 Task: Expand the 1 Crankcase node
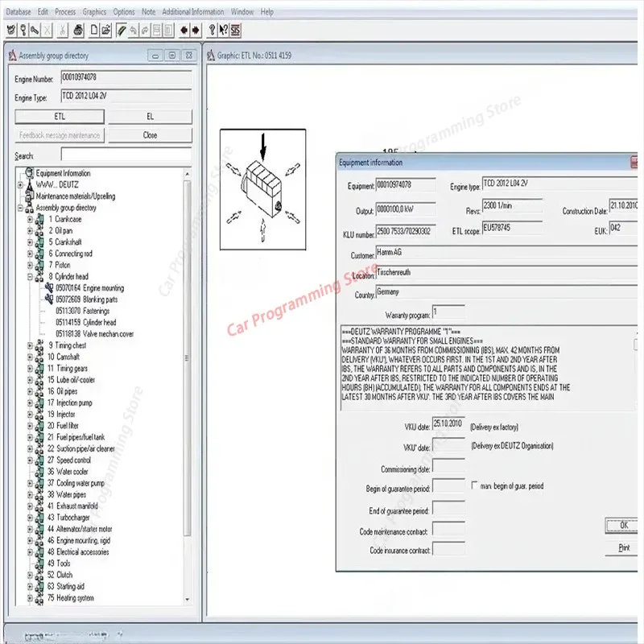tap(30, 219)
